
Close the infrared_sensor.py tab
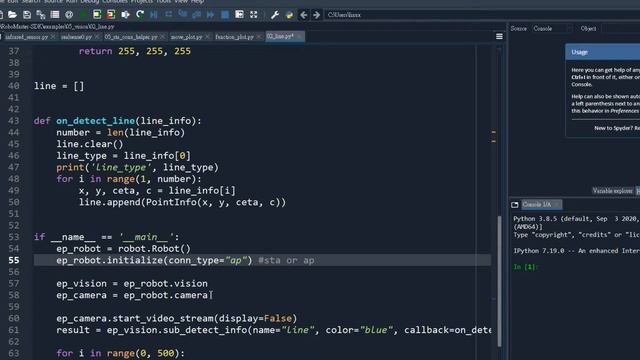point(53,37)
